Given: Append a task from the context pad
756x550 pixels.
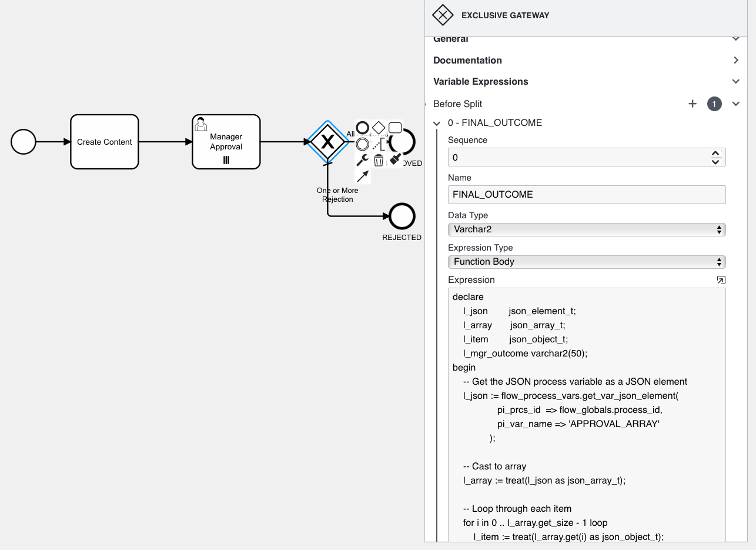Looking at the screenshot, I should coord(395,128).
